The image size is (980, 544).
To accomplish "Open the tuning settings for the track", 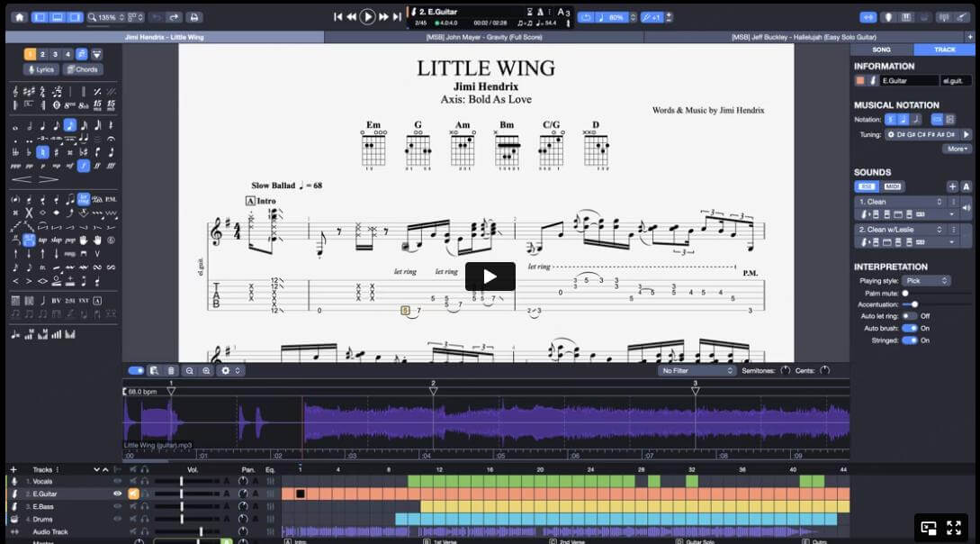I will [923, 134].
